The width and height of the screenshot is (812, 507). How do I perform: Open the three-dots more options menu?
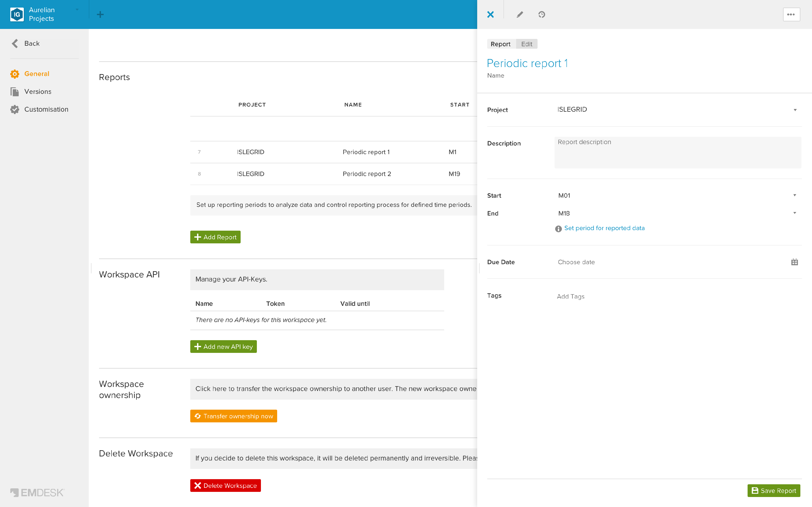click(x=791, y=14)
